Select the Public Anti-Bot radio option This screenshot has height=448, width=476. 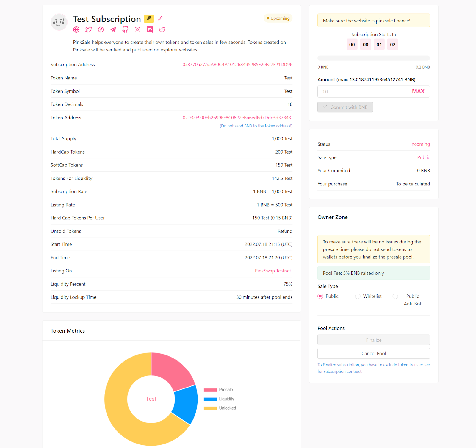(395, 296)
